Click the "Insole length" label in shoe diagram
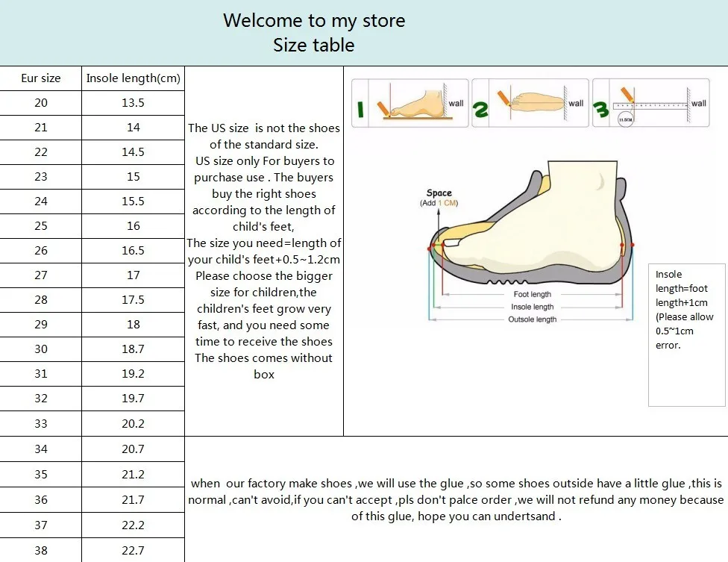 [533, 307]
